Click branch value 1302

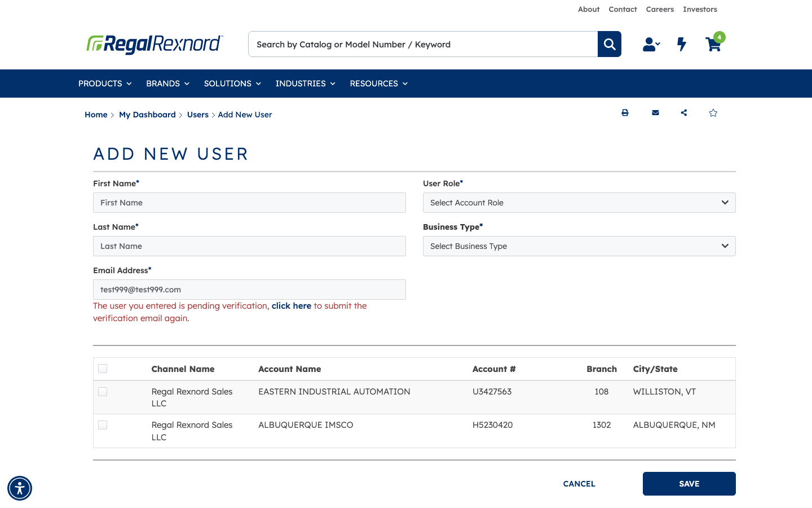(x=602, y=425)
